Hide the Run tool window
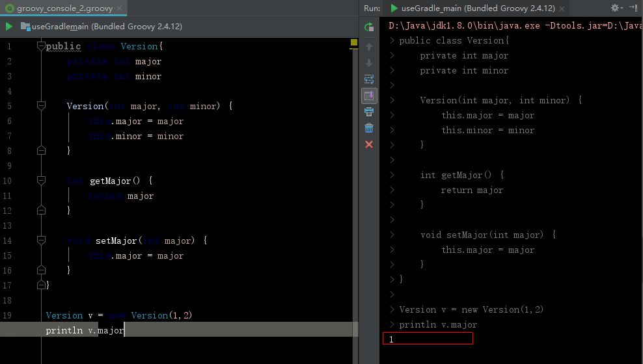The width and height of the screenshot is (643, 364). (x=633, y=8)
